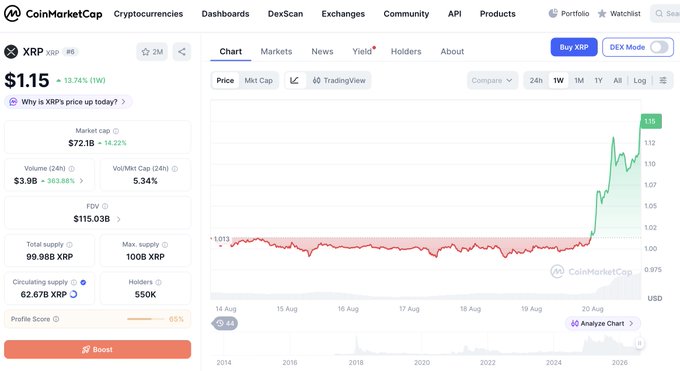Open API in the top navigation
This screenshot has width=680, height=371.
pyautogui.click(x=454, y=14)
